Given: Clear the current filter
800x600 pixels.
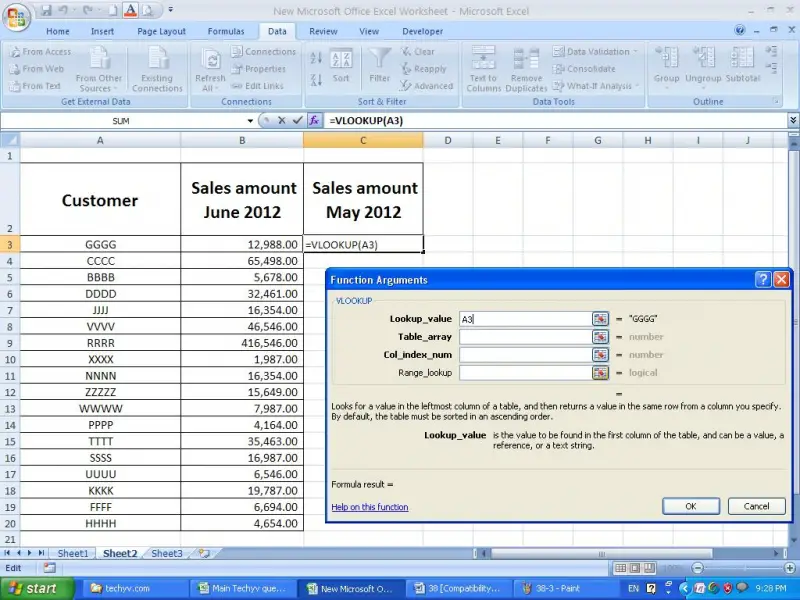Looking at the screenshot, I should tap(418, 52).
